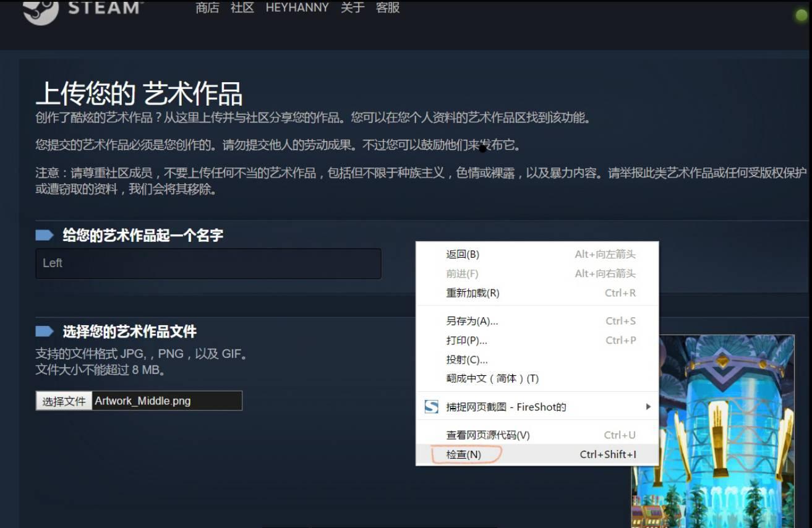
Task: Click the green online status indicator
Action: coord(801,12)
